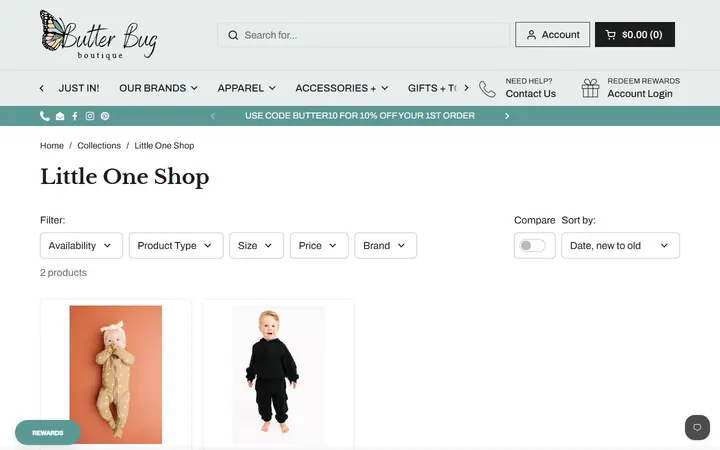This screenshot has width=720, height=450.
Task: Click the magnifier icon in search bar
Action: [x=233, y=35]
